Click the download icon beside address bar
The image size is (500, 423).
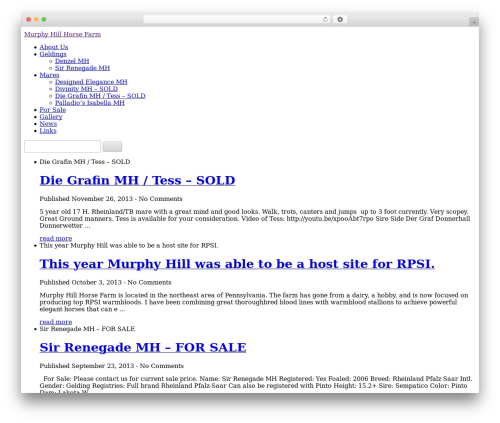click(340, 20)
